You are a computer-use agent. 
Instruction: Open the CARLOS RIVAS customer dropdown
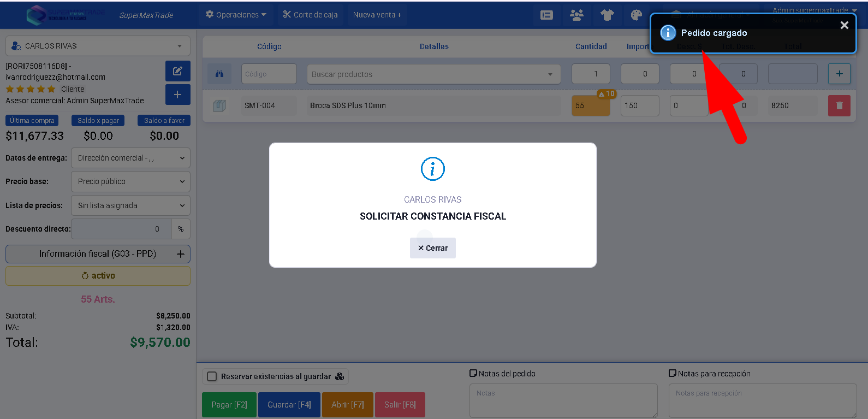tap(98, 46)
